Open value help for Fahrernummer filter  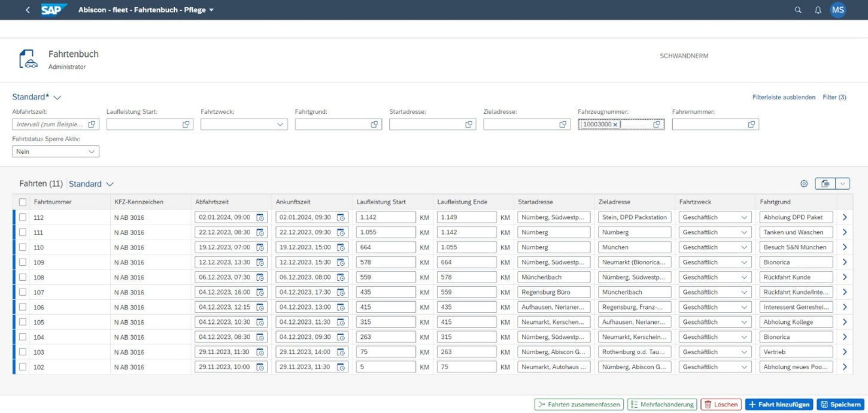pyautogui.click(x=751, y=124)
